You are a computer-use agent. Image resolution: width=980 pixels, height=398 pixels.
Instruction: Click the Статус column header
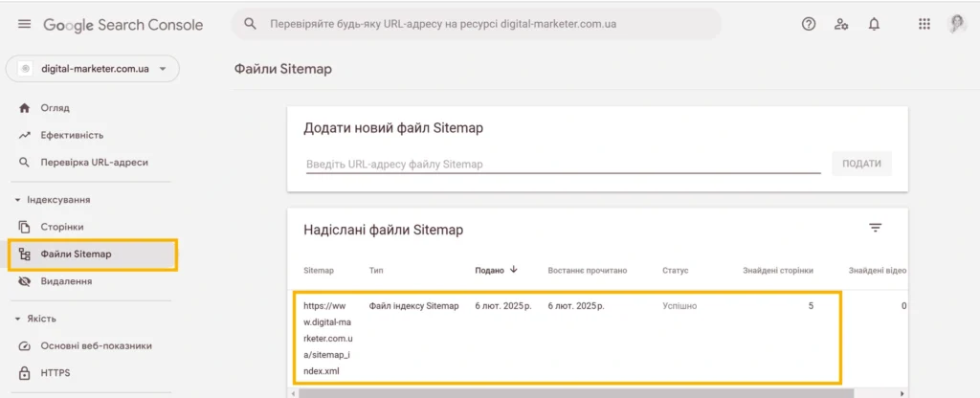coord(676,271)
